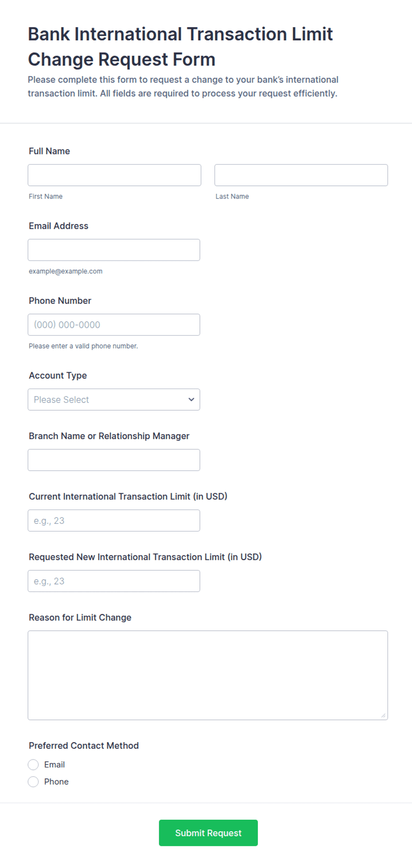Image resolution: width=412 pixels, height=868 pixels.
Task: Select Email as preferred contact method
Action: 33,765
